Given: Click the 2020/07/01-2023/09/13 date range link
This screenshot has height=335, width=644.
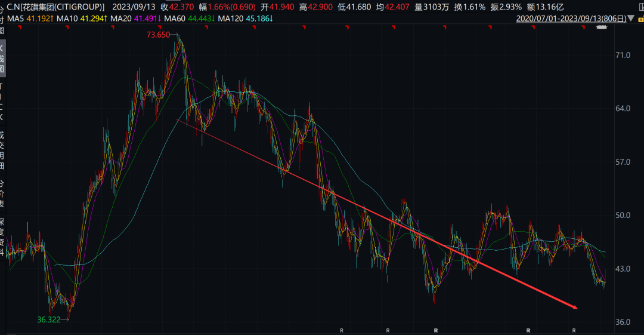Looking at the screenshot, I should tap(571, 19).
